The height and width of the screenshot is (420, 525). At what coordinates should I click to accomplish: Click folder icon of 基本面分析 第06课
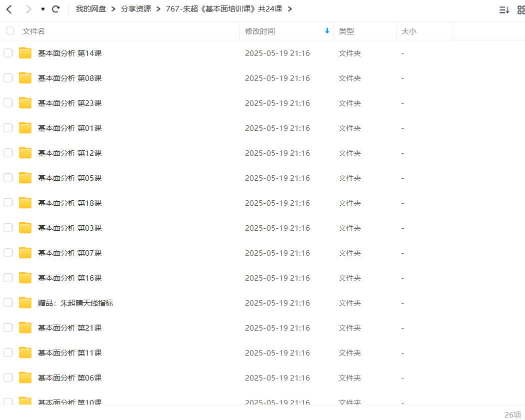coord(25,378)
